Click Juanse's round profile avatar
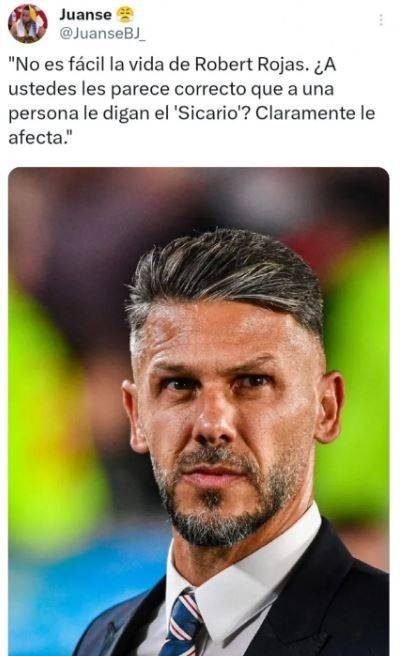The image size is (400, 656). click(x=28, y=24)
